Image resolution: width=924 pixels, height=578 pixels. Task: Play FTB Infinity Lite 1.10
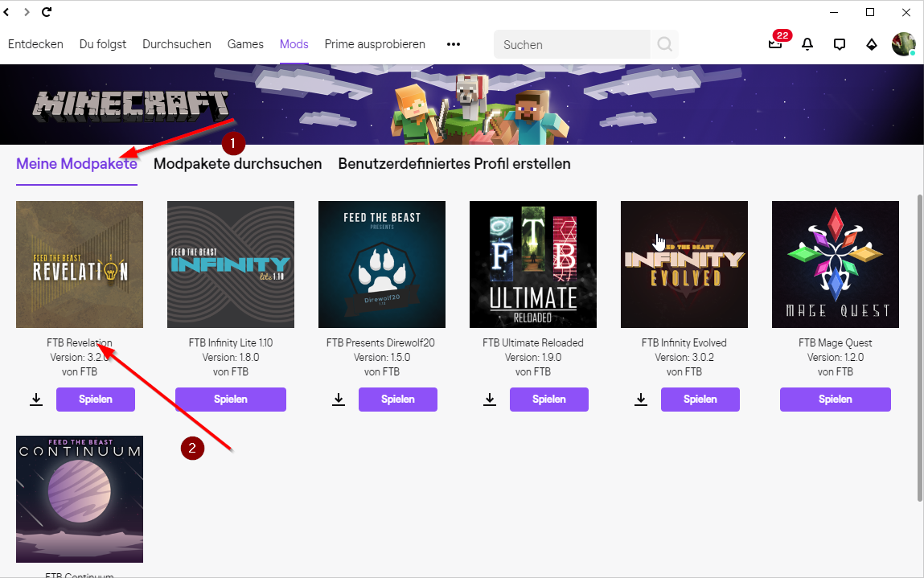coord(231,400)
